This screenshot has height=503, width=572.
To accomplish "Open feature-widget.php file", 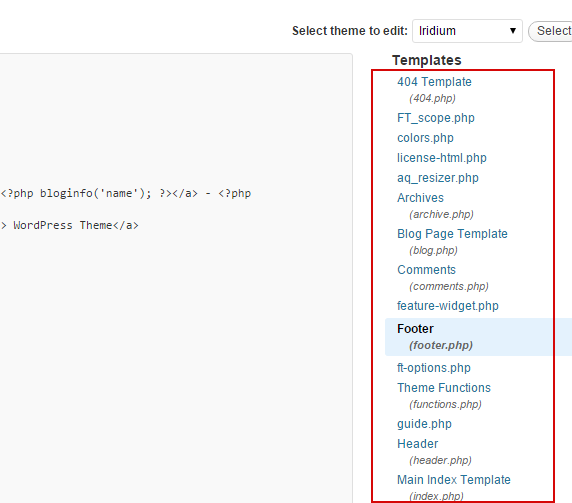I will [448, 306].
